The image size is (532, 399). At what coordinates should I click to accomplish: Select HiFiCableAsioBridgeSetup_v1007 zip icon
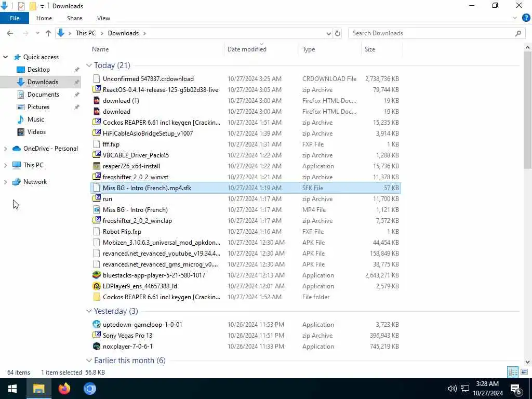[97, 134]
